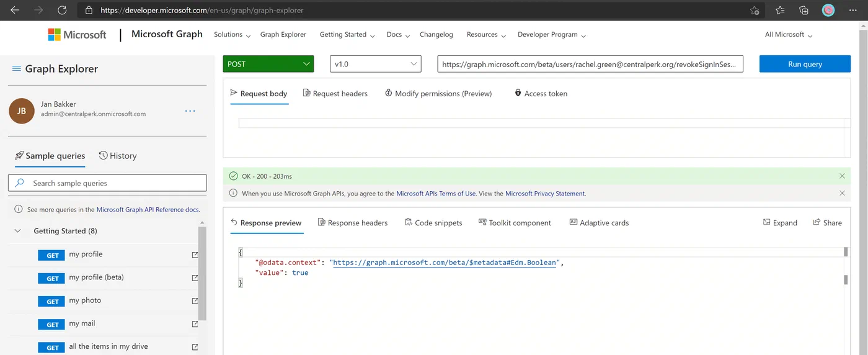Click the Run query button
This screenshot has height=355, width=868.
pyautogui.click(x=805, y=64)
